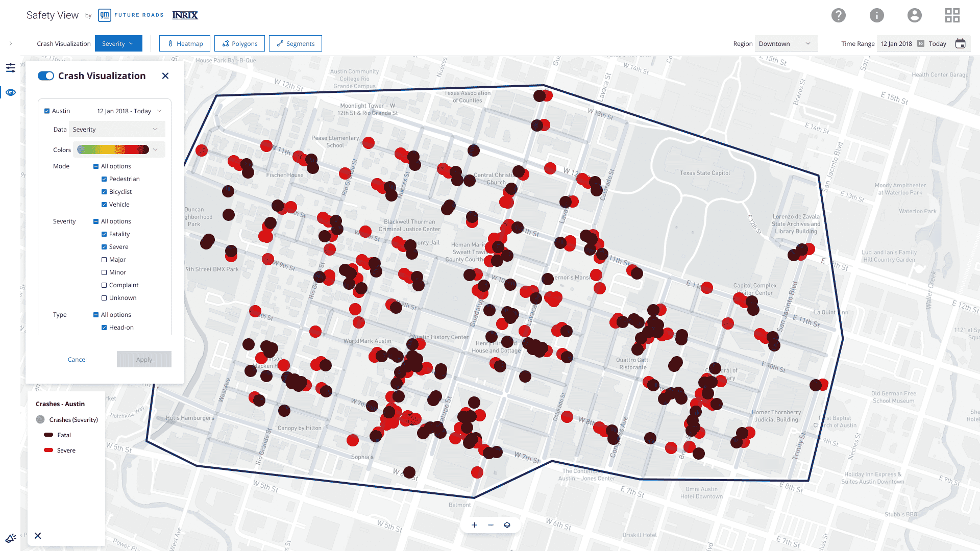Image resolution: width=980 pixels, height=551 pixels.
Task: Open the help question mark icon
Action: coord(839,15)
